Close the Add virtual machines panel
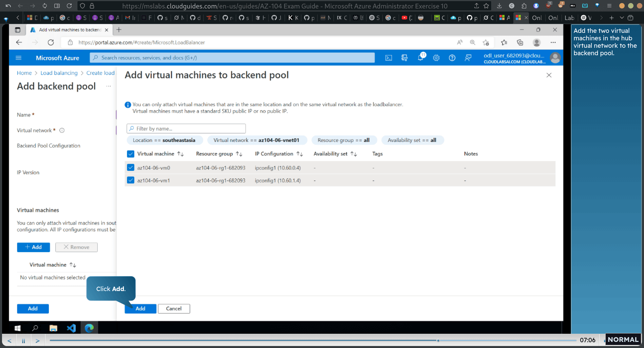The height and width of the screenshot is (348, 644). [x=549, y=75]
